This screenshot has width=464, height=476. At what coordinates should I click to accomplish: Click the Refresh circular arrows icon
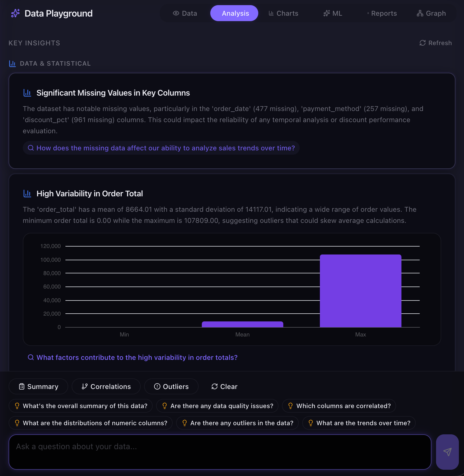pos(423,43)
